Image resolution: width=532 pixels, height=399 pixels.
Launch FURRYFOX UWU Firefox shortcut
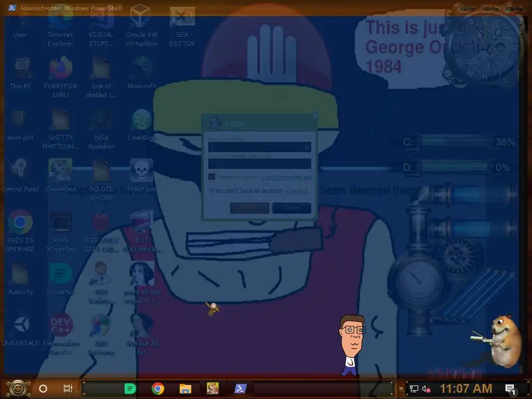[x=60, y=77]
